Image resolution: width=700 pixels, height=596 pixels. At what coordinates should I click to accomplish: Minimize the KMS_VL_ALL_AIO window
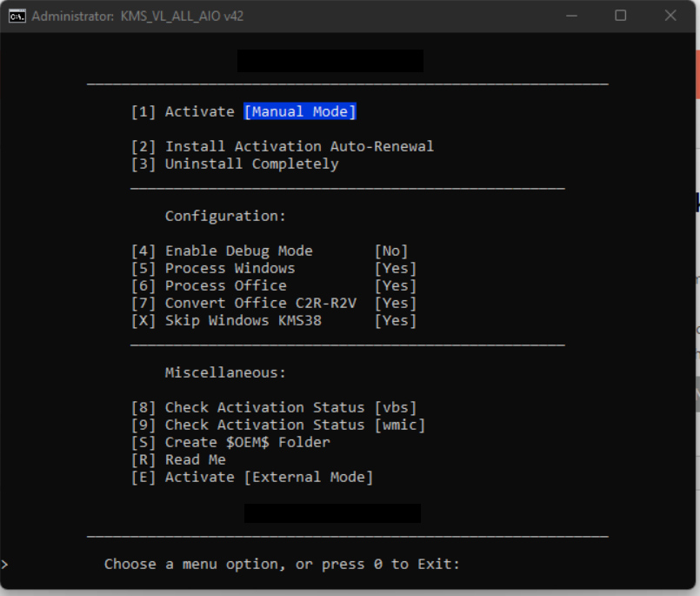point(571,16)
